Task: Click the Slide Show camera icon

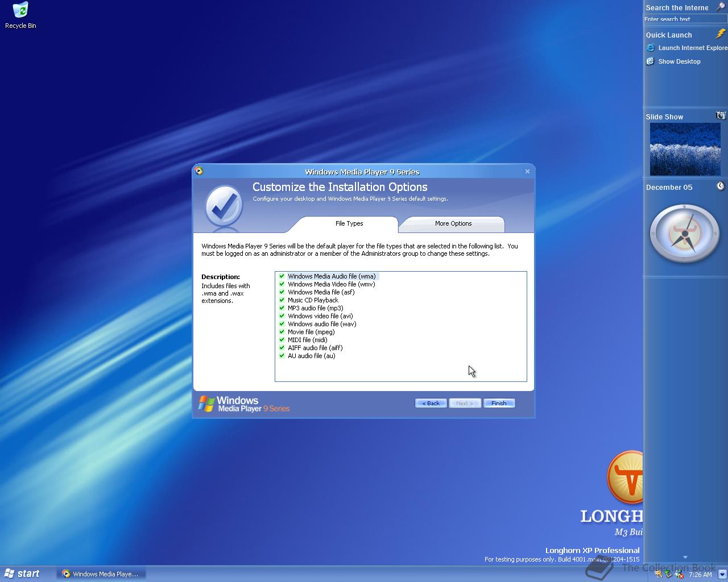Action: 721,115
